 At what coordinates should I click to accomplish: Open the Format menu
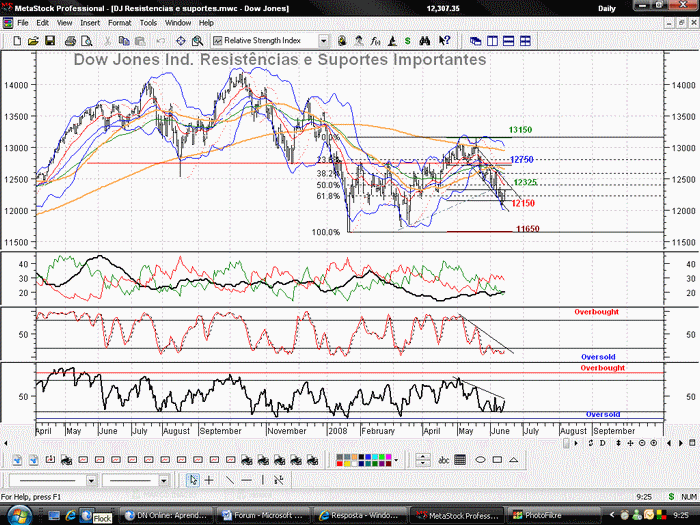119,23
